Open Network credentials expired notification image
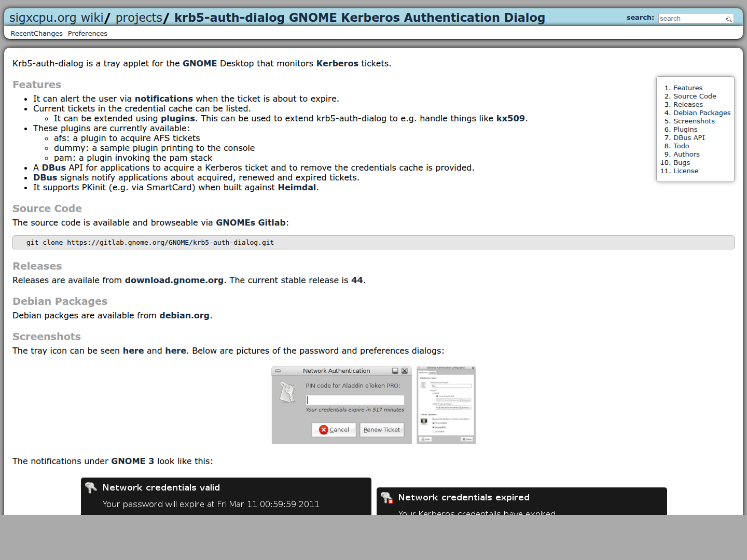 [522, 501]
